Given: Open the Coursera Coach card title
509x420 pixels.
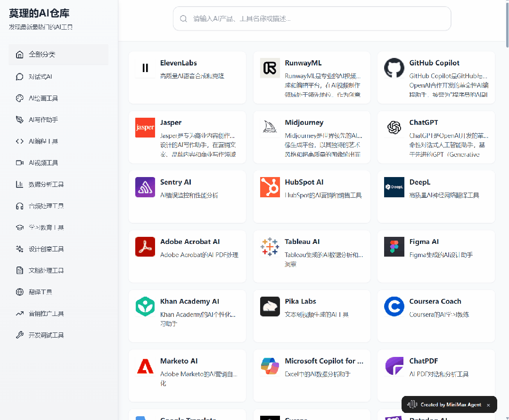Looking at the screenshot, I should tap(435, 302).
